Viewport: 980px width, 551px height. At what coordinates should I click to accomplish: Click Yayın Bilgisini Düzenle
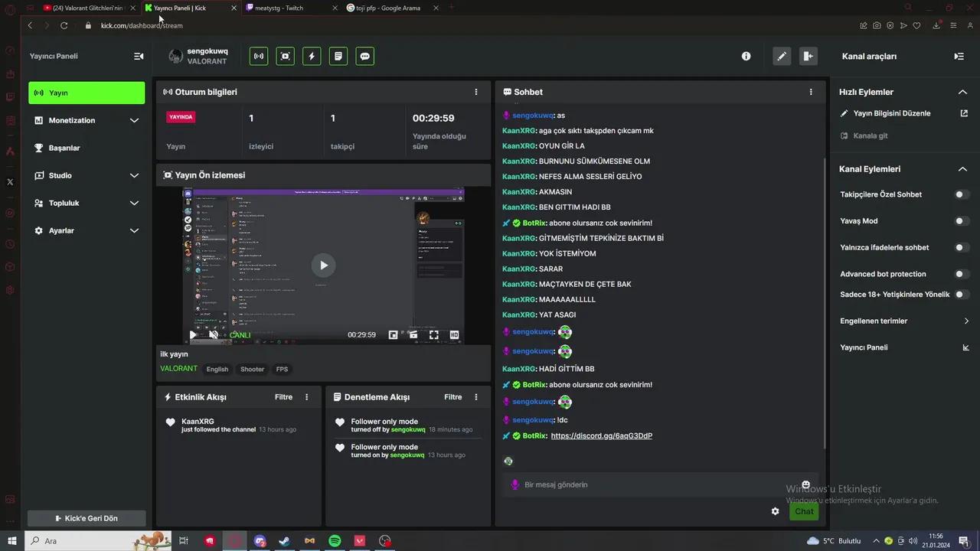pyautogui.click(x=892, y=113)
